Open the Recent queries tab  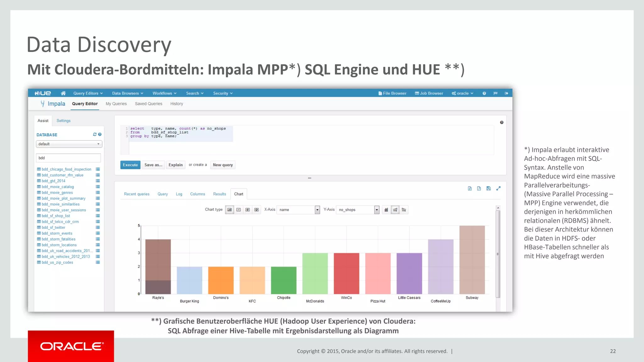137,194
